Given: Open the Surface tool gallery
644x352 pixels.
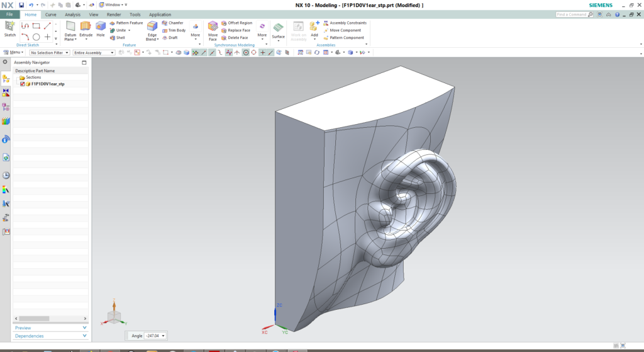Looking at the screenshot, I should tap(278, 29).
